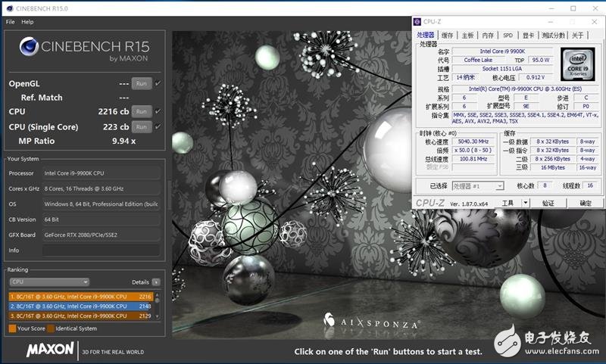
Task: Run the CPU benchmark
Action: click(x=142, y=111)
